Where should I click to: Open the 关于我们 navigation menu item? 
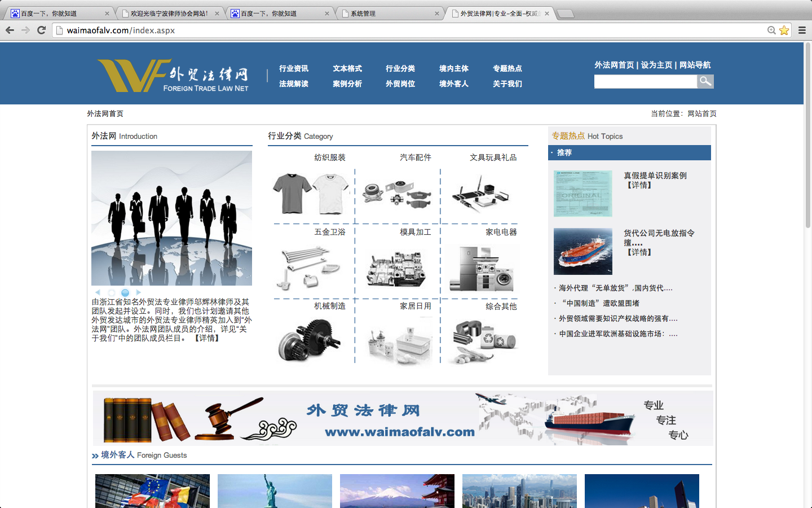point(507,84)
